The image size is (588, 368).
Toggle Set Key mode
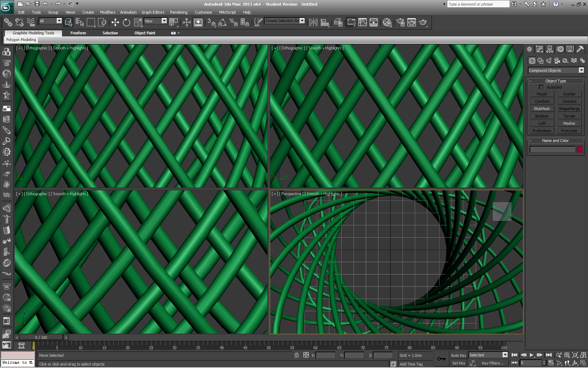[x=458, y=363]
